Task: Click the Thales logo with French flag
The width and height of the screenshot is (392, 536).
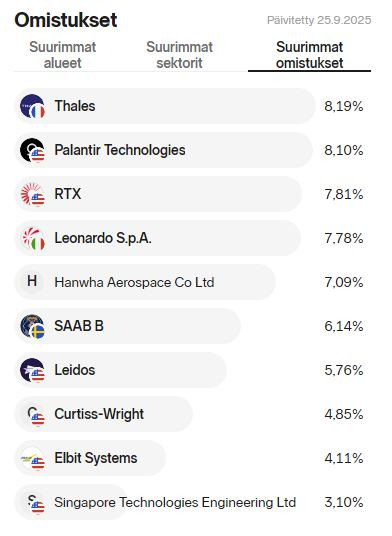Action: click(x=32, y=106)
